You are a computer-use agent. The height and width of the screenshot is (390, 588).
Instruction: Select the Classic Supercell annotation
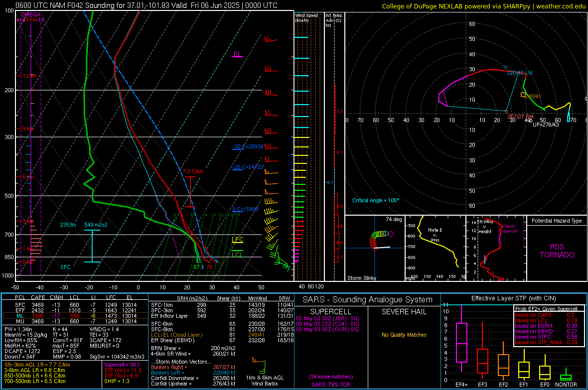tap(509, 229)
